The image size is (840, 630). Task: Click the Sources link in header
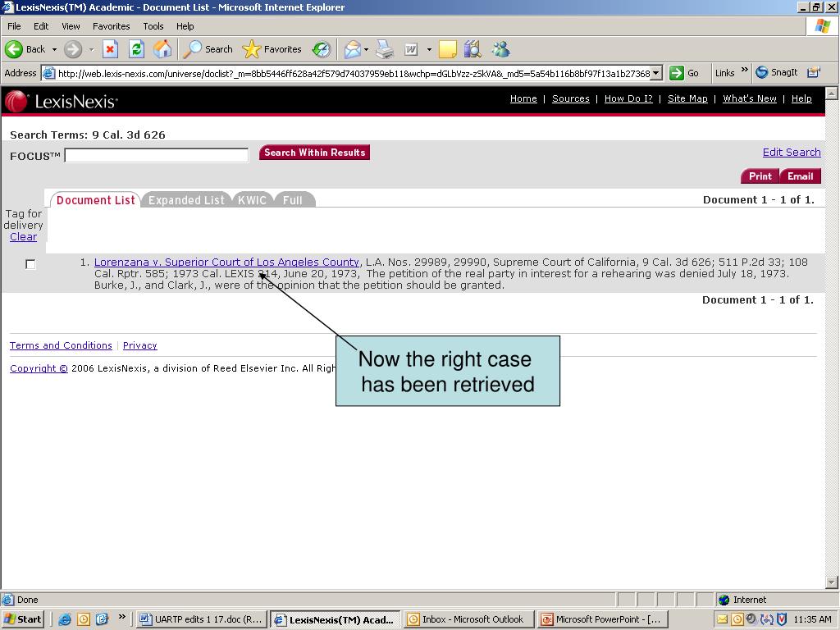(x=571, y=98)
